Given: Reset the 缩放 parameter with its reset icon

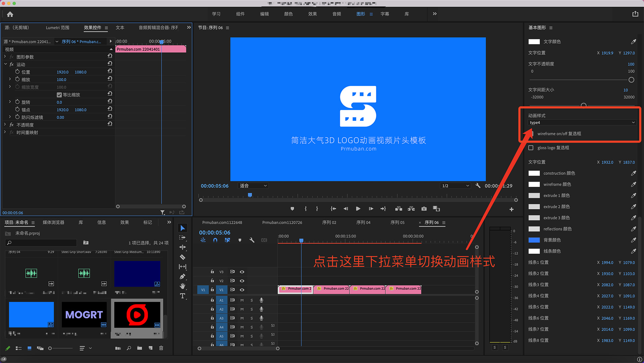Looking at the screenshot, I should (110, 79).
